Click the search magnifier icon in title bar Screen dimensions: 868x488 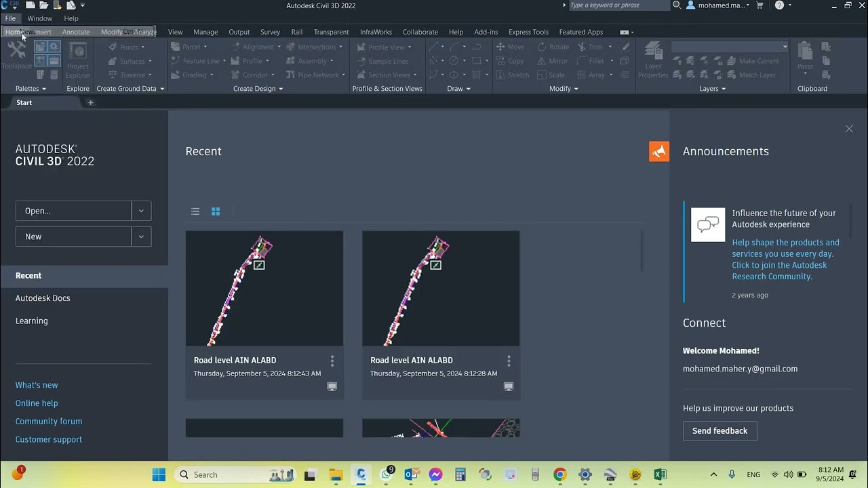pos(676,5)
